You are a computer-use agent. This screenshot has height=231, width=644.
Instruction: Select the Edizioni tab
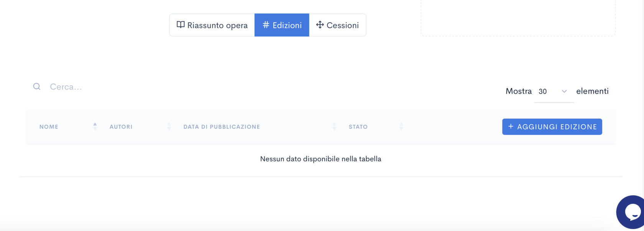(x=282, y=25)
